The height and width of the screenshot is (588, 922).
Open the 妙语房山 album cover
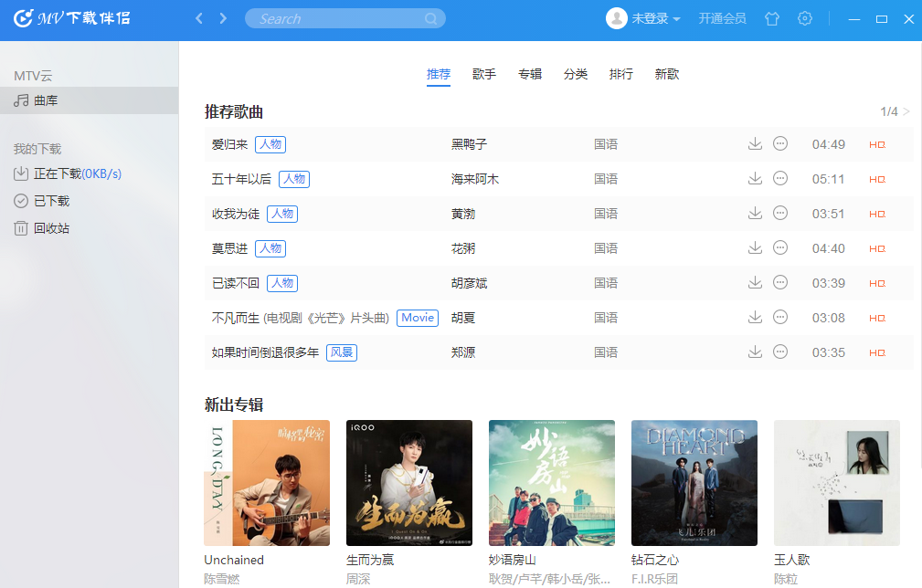click(552, 483)
